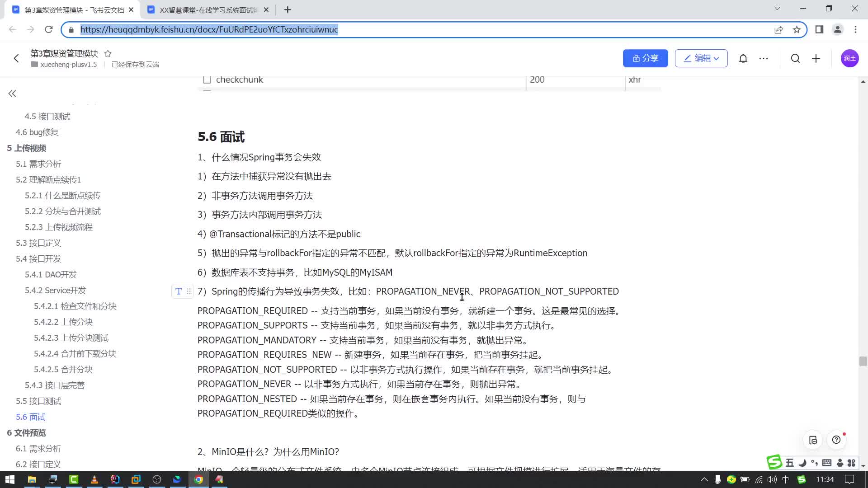
Task: Open the more options ellipsis menu
Action: [x=764, y=58]
